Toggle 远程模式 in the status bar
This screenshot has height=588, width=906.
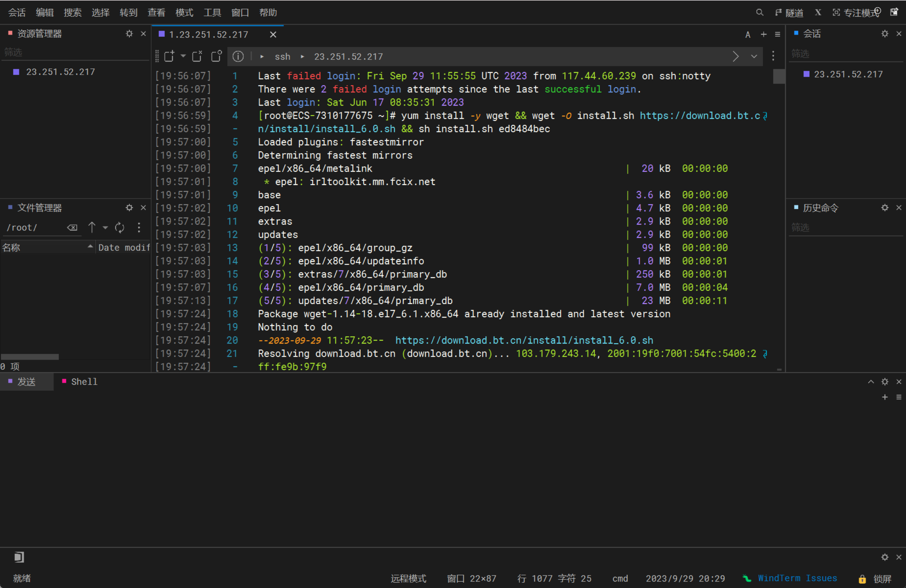[x=408, y=579]
